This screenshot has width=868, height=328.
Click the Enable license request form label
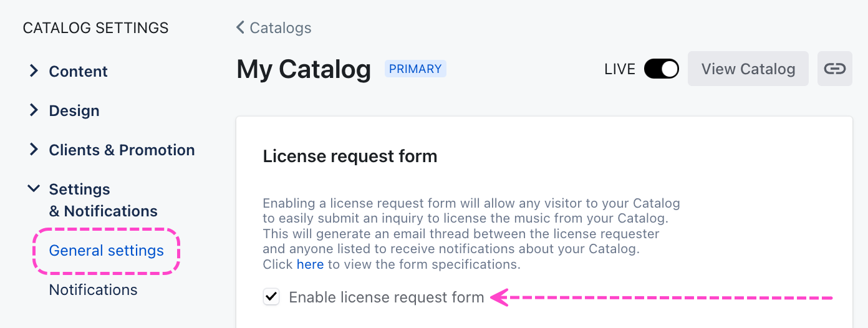pos(387,297)
